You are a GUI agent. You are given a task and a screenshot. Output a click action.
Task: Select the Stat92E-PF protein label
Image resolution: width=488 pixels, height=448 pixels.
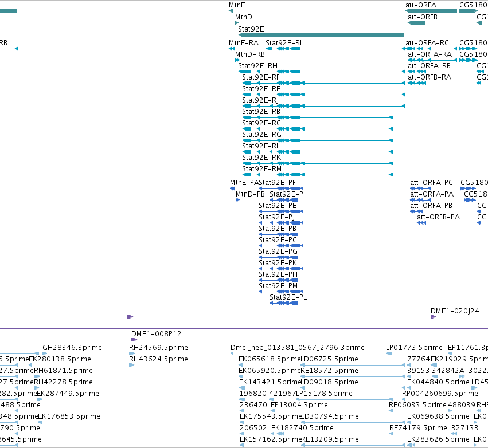(278, 183)
